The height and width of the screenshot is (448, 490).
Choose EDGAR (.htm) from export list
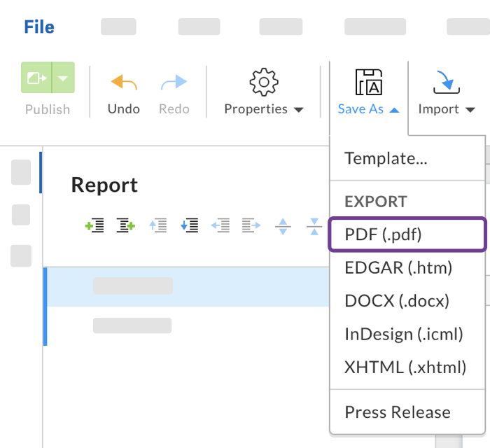click(x=398, y=267)
